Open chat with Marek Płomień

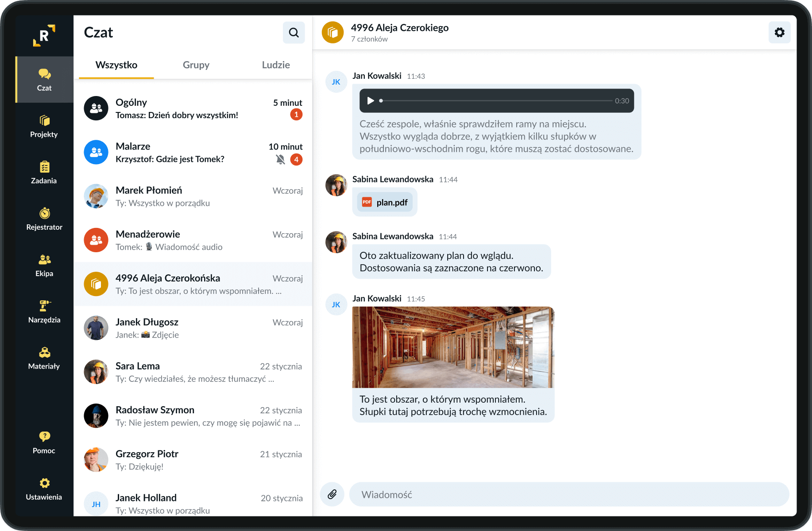[x=193, y=196]
